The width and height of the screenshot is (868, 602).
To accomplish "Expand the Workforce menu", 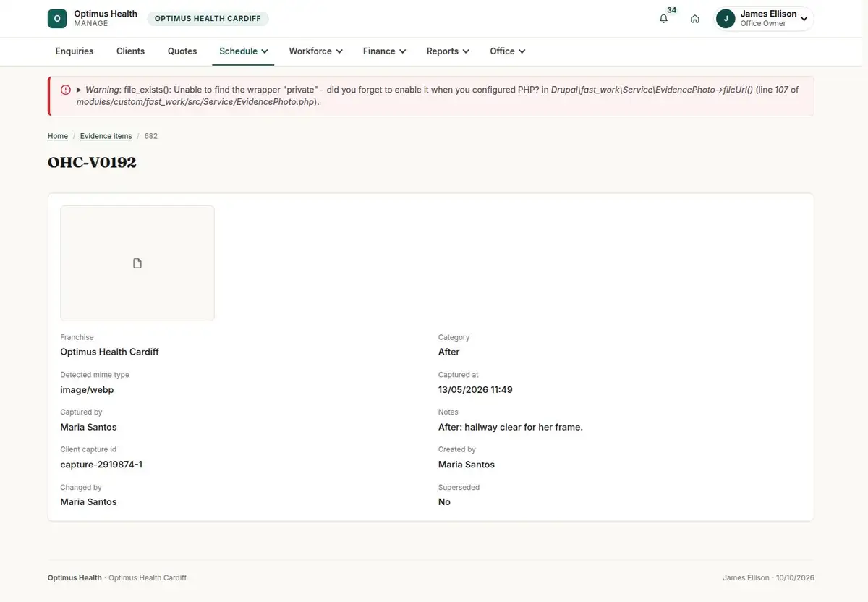I will [x=315, y=51].
